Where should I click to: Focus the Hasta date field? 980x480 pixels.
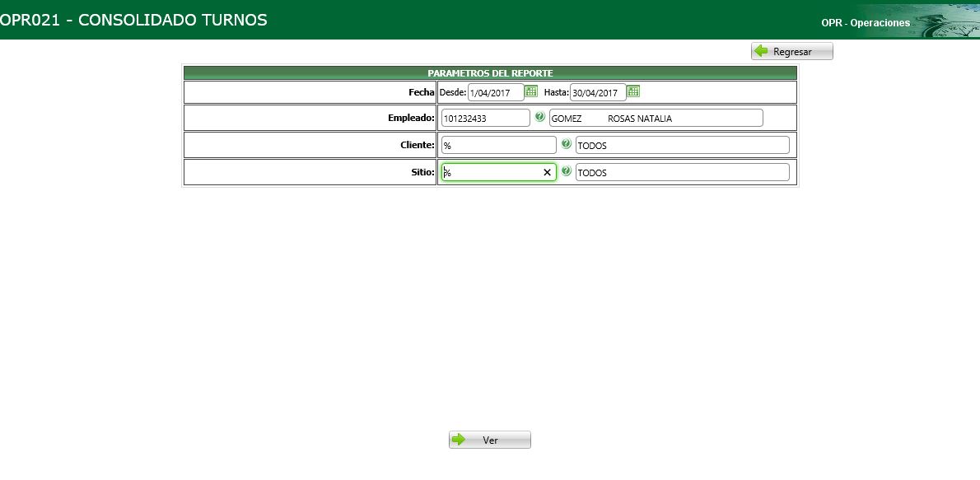pos(598,92)
